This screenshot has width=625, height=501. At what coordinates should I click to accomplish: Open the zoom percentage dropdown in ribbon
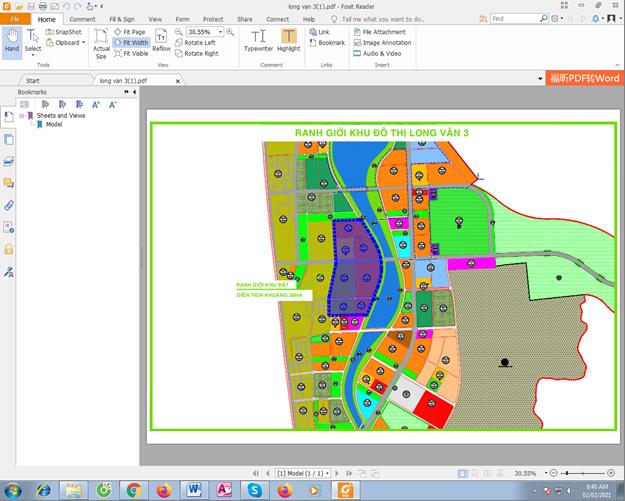click(x=220, y=32)
